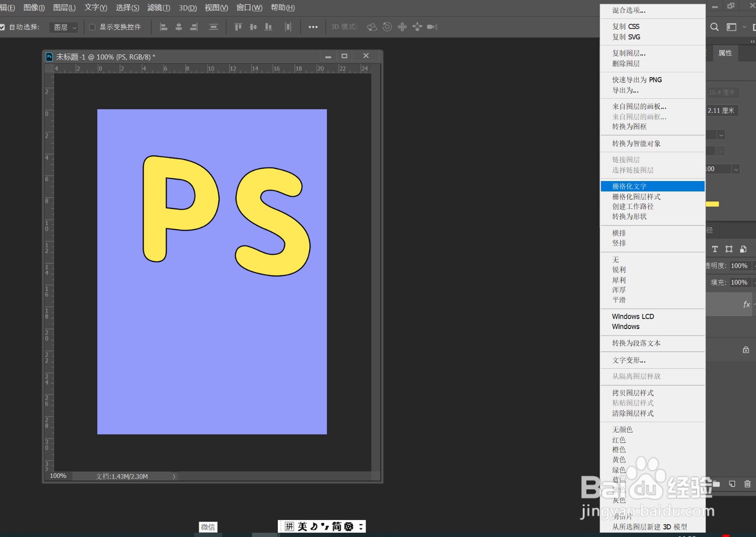Toggle the 自动选择 checkbox
The height and width of the screenshot is (537, 756).
pos(2,27)
